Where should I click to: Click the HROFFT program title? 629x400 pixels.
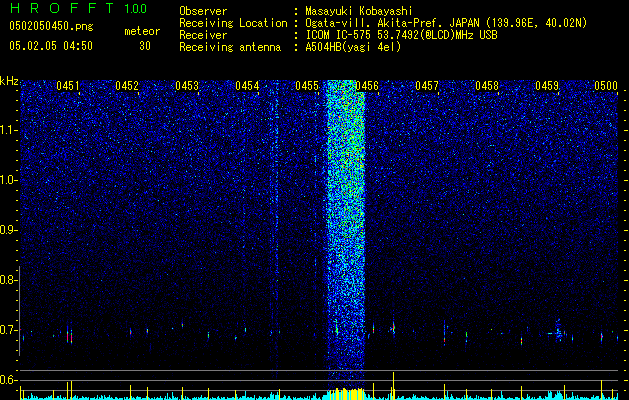(62, 8)
